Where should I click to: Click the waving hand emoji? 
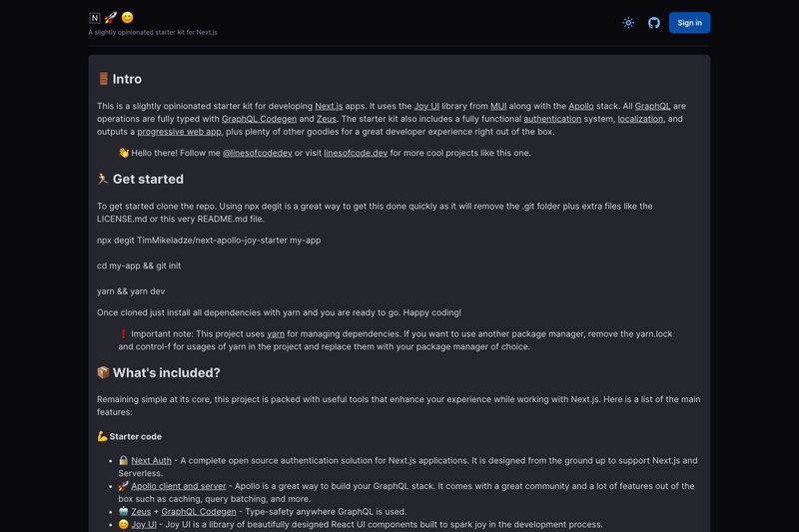click(124, 153)
